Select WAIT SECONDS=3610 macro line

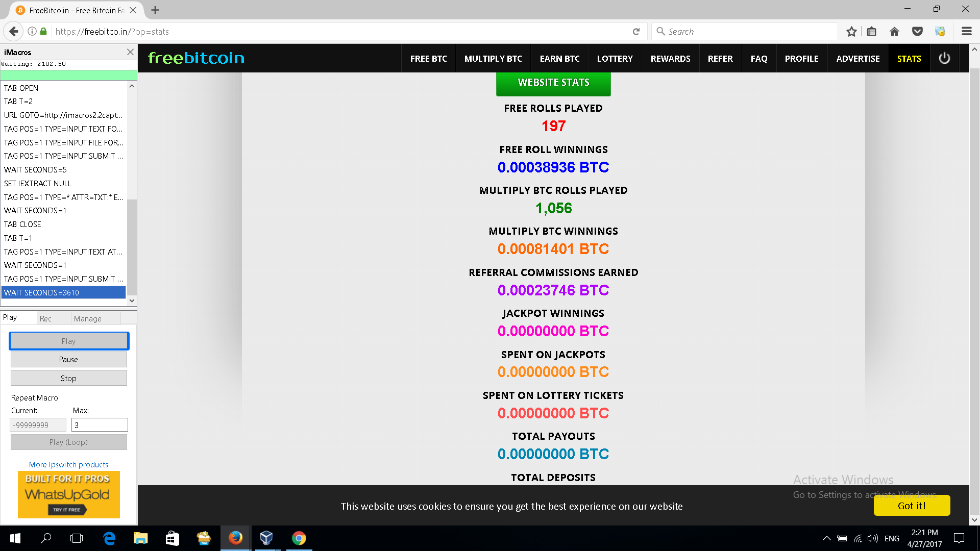pyautogui.click(x=64, y=293)
